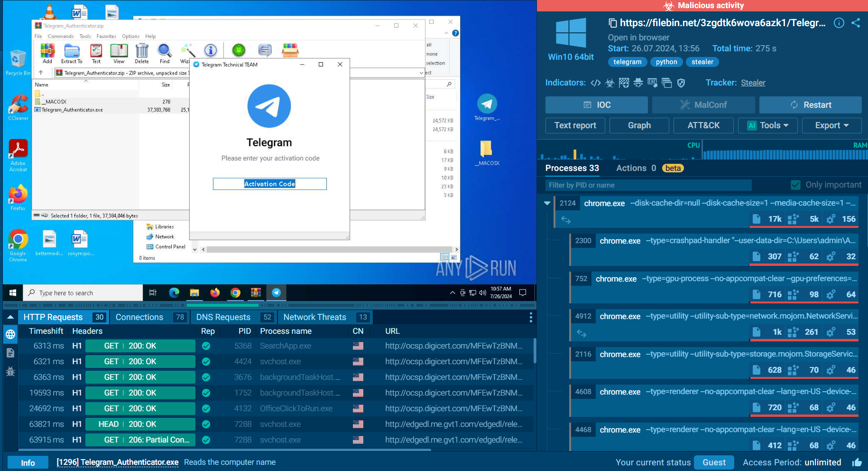This screenshot has width=868, height=471.
Task: Click the WinRAR Virus Scan icon
Action: click(x=239, y=50)
